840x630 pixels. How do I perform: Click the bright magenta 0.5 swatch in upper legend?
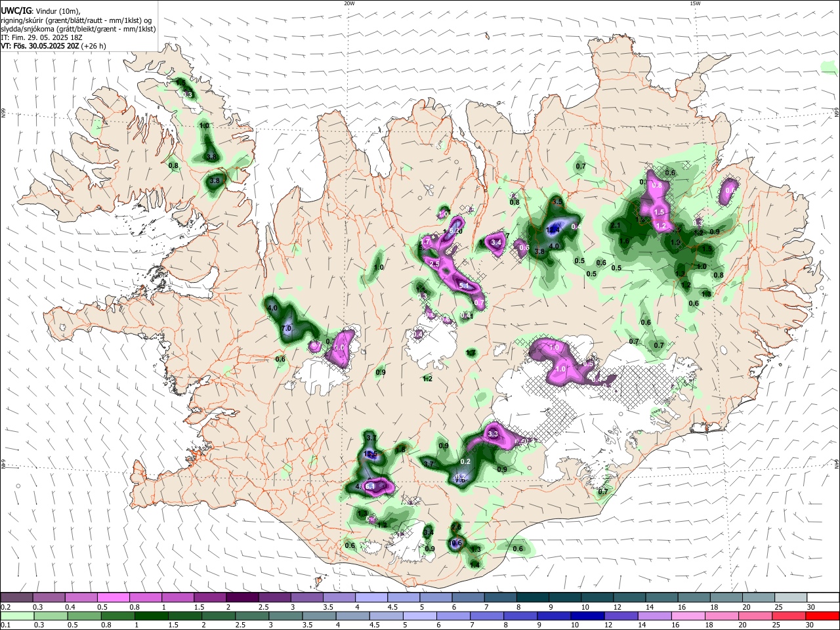click(113, 597)
